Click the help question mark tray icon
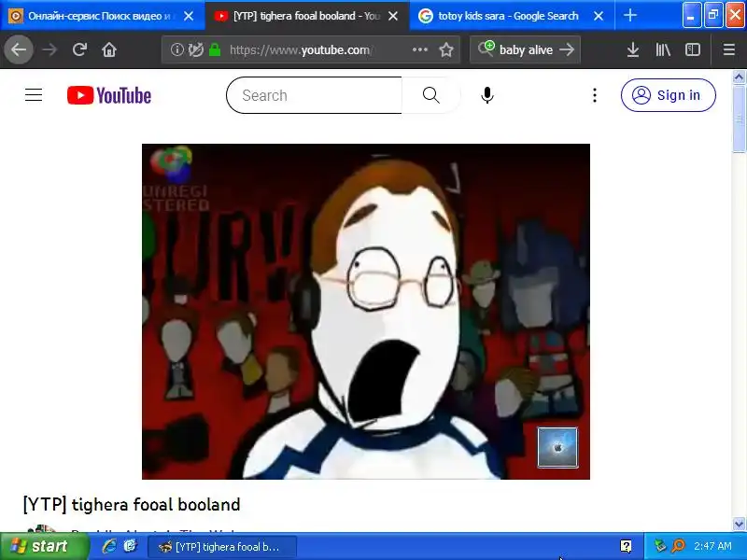The width and height of the screenshot is (747, 560). click(x=626, y=546)
